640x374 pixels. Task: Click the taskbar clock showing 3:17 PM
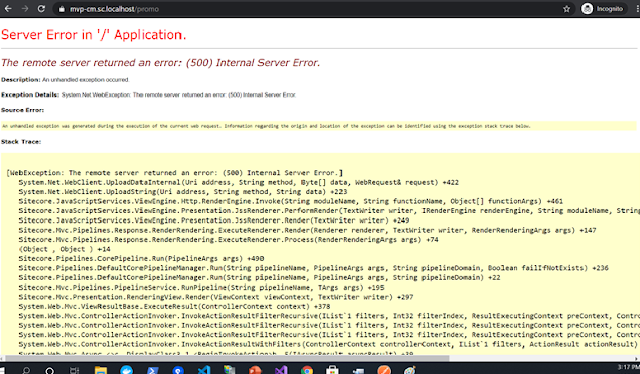629,367
